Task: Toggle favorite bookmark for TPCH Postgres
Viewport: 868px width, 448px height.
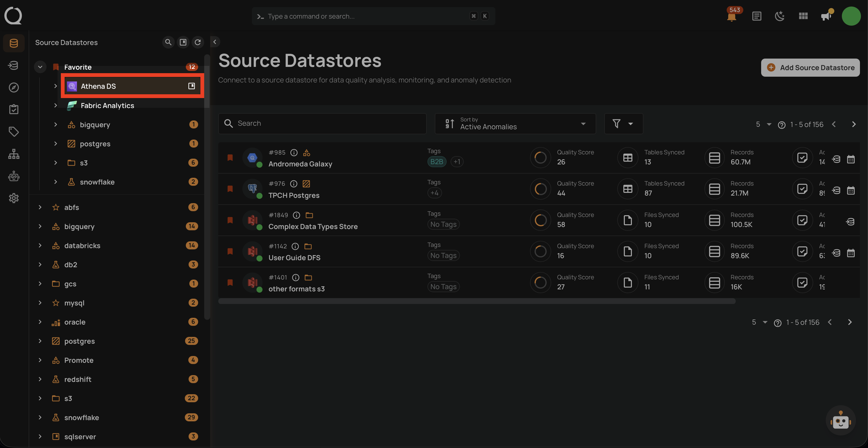Action: click(230, 189)
